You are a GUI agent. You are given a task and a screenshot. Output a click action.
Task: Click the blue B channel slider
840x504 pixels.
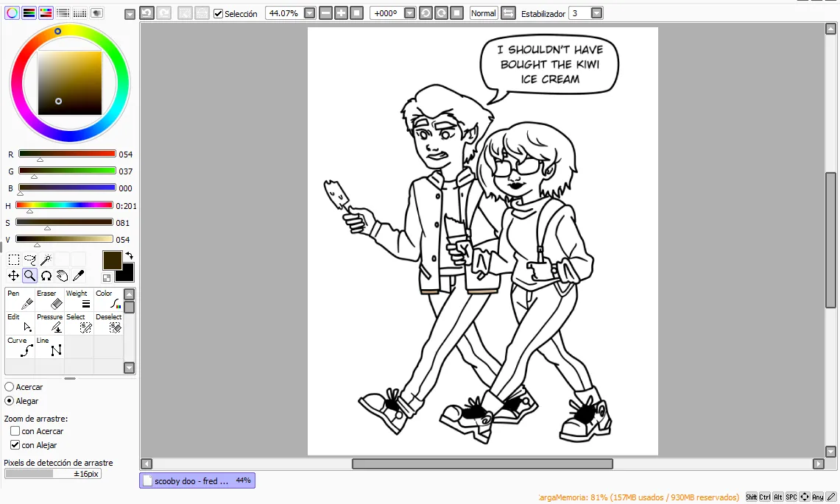tap(68, 188)
